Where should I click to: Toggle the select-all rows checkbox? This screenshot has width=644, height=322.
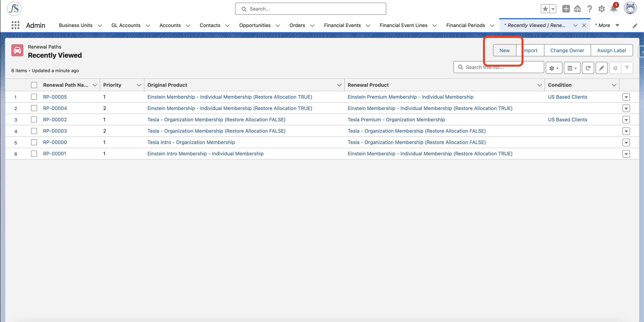[x=34, y=85]
